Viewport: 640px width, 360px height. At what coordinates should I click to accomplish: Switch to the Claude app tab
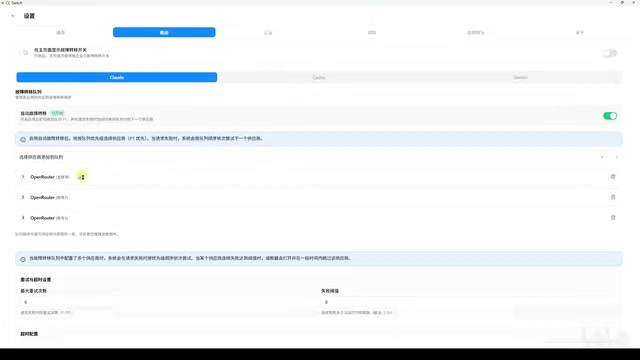click(x=117, y=77)
